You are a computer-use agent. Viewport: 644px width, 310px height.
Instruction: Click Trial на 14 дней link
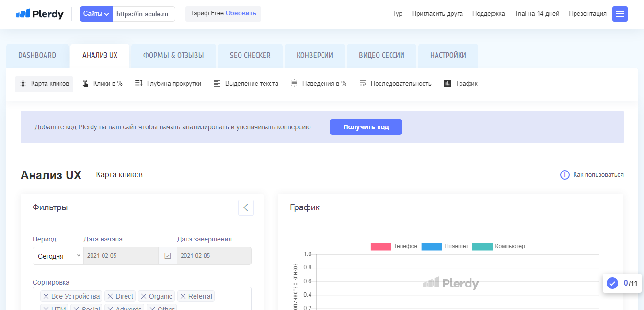[x=537, y=14]
